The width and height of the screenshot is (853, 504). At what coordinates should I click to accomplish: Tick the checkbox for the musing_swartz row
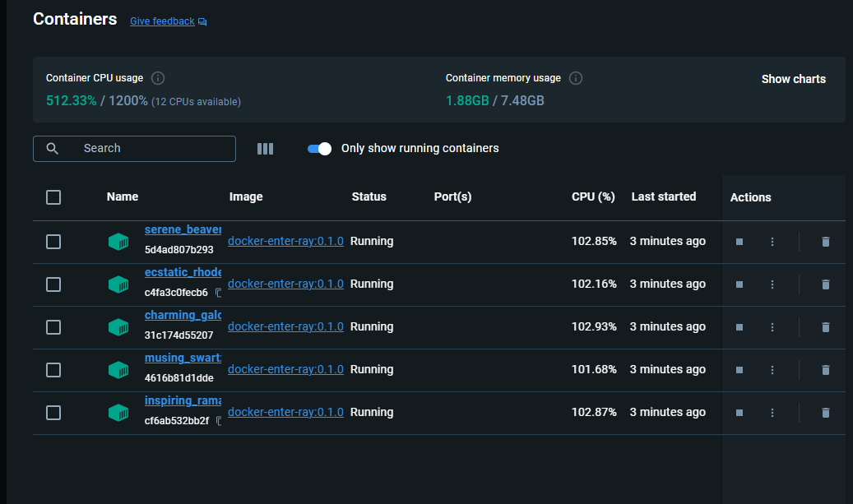click(53, 370)
